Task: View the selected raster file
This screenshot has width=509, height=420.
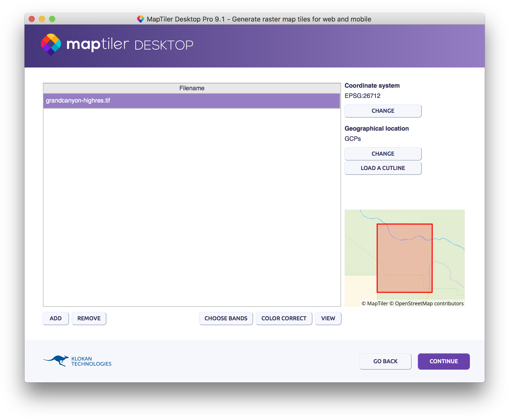Action: [328, 319]
